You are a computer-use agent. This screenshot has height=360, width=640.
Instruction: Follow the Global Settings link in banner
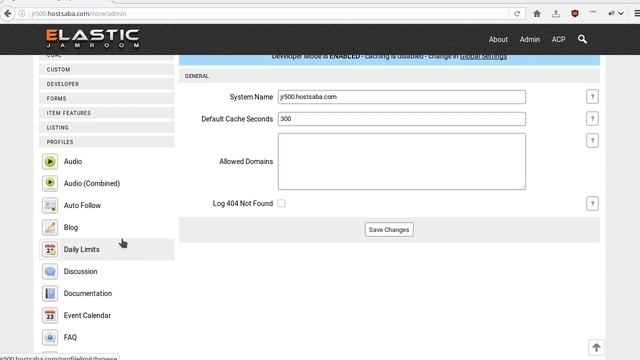click(483, 56)
